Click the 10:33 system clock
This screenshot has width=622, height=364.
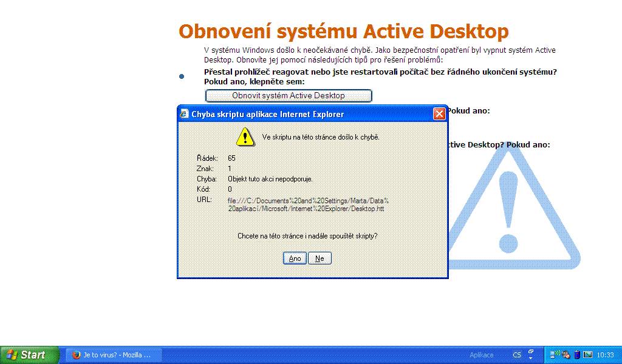tap(606, 355)
